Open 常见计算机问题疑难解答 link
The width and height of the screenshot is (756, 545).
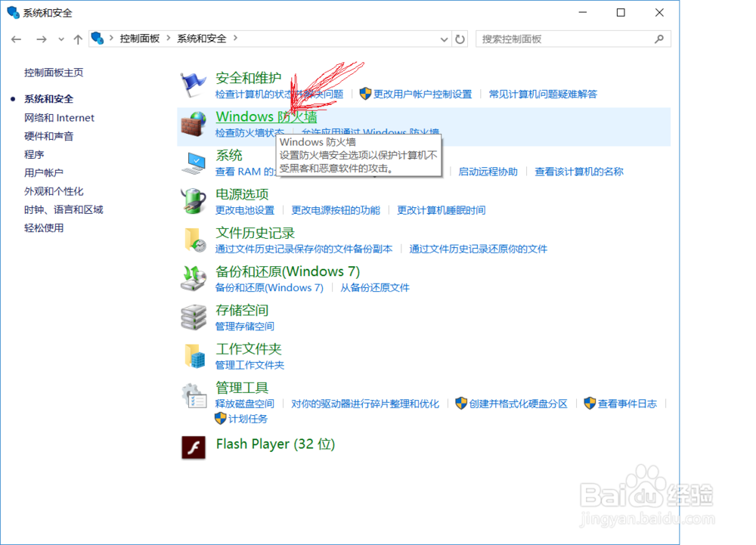click(x=543, y=94)
